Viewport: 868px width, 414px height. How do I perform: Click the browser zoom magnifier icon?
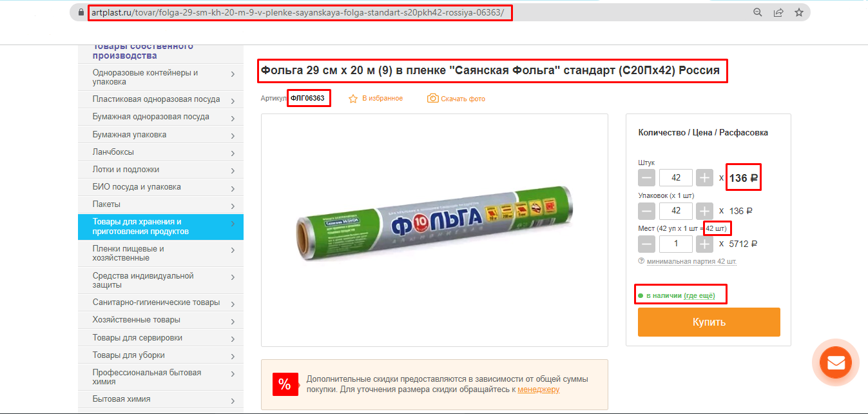[x=758, y=12]
